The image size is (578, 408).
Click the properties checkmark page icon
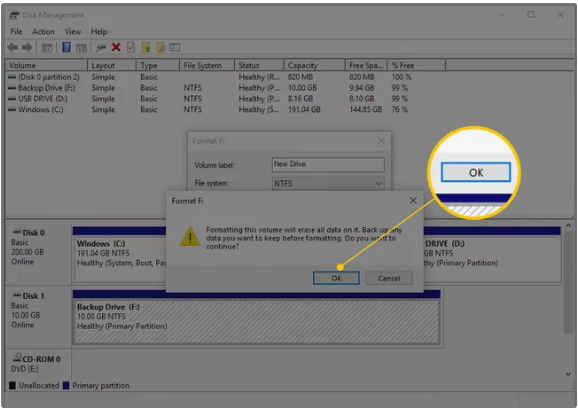coord(131,47)
